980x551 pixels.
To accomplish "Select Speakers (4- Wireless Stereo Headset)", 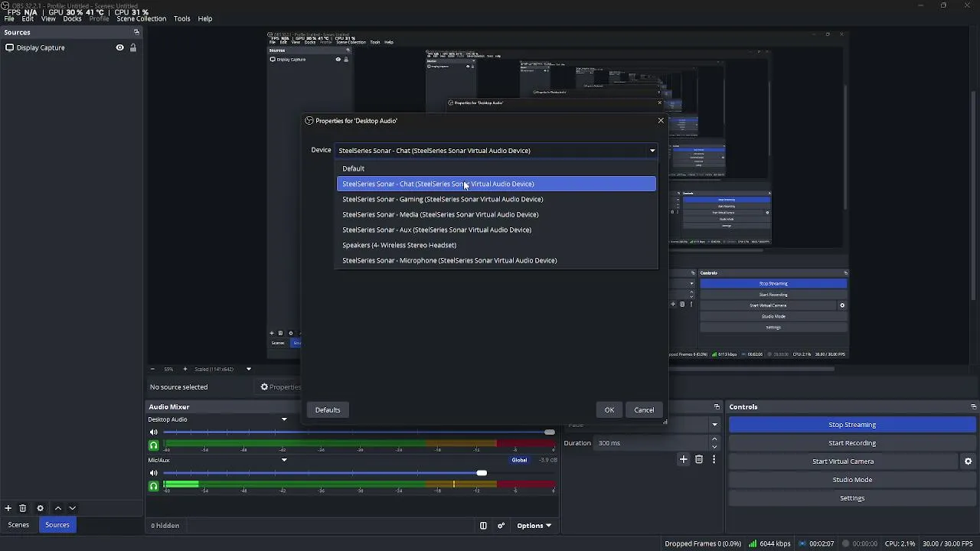I will point(497,245).
